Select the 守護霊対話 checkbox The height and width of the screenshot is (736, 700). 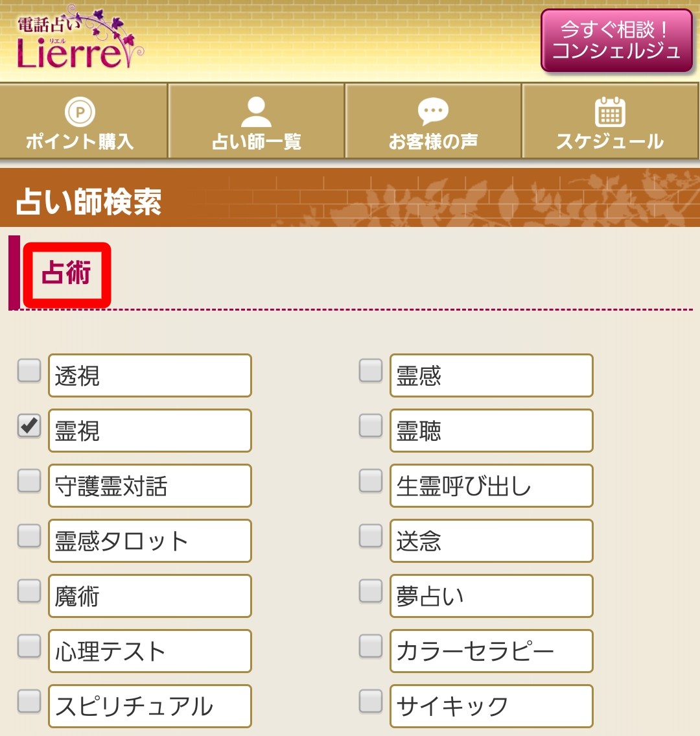29,481
